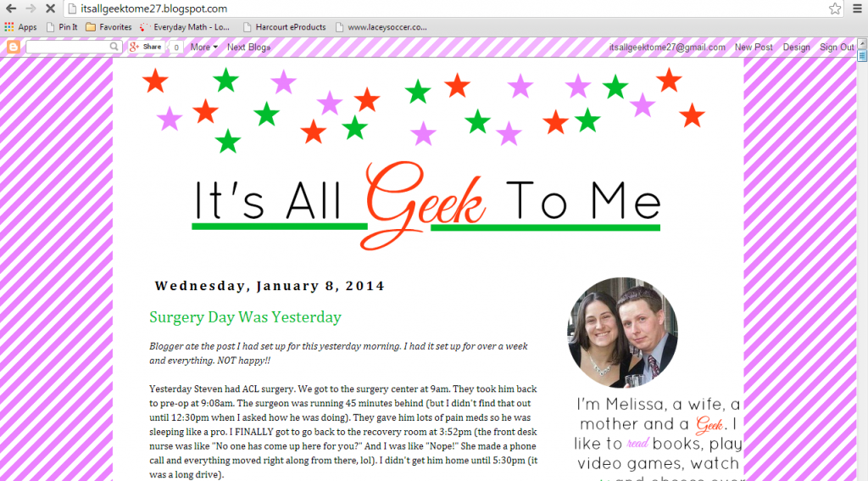
Task: Stop page loading with the X button
Action: tap(51, 8)
